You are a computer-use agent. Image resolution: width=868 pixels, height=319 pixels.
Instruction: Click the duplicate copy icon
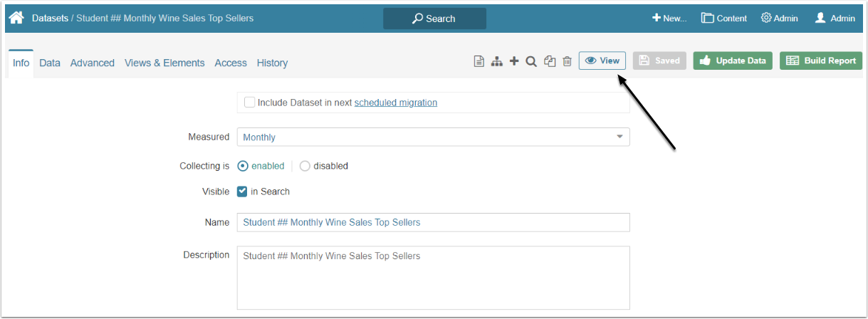[x=550, y=61]
